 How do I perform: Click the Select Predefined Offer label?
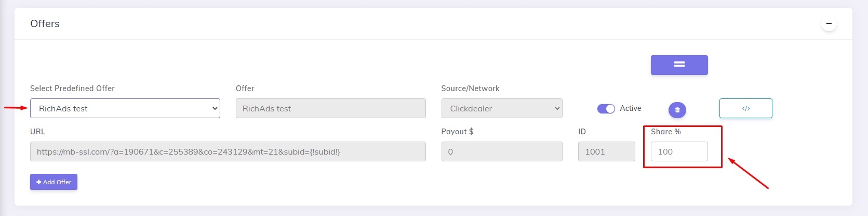[x=72, y=88]
